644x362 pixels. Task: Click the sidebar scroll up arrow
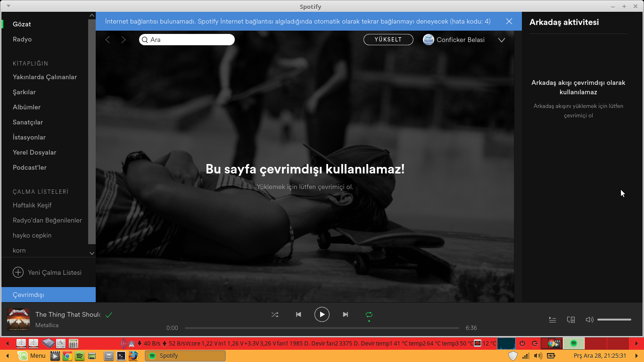[92, 16]
